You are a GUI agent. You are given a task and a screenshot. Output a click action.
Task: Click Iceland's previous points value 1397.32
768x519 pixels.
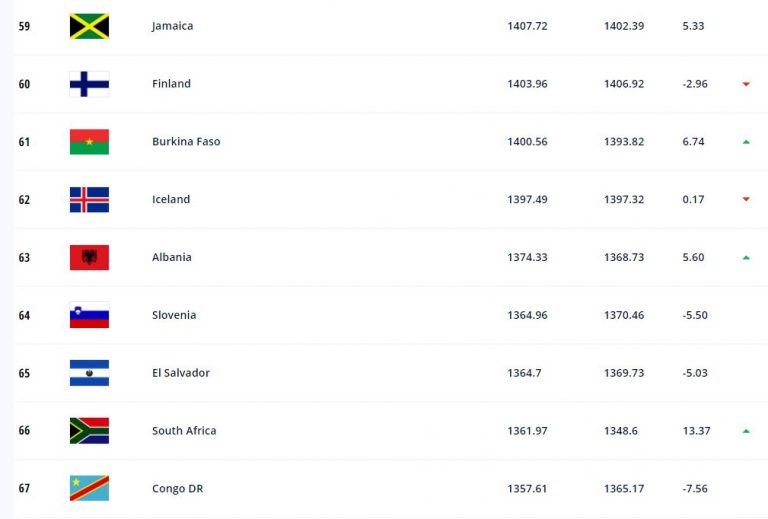point(624,199)
